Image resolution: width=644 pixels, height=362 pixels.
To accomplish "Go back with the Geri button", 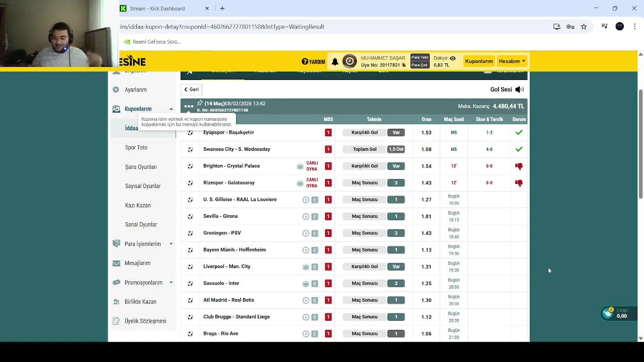I will click(191, 89).
